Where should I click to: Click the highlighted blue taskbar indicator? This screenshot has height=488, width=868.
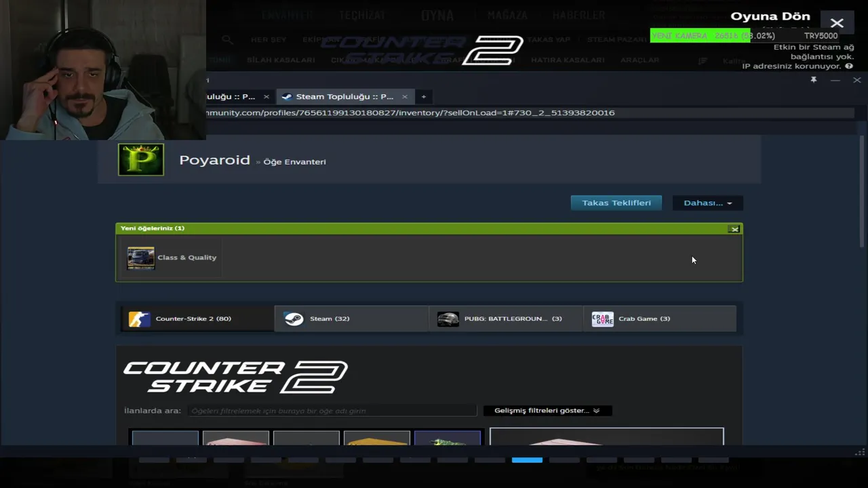pos(527,460)
